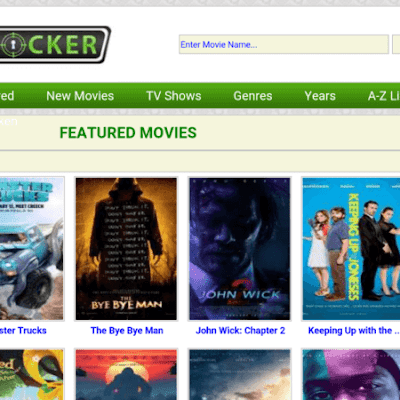Screen dimensions: 400x400
Task: Open the A-Z List menu item
Action: coord(384,96)
